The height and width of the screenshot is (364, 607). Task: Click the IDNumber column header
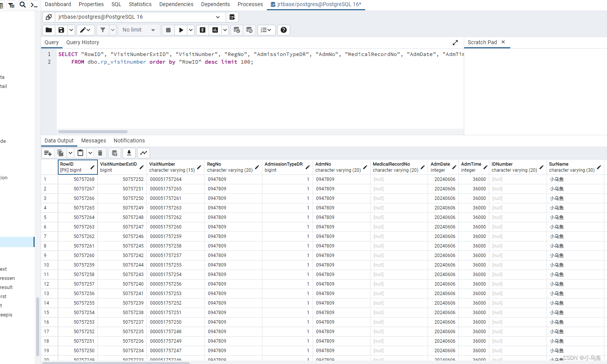coord(518,167)
